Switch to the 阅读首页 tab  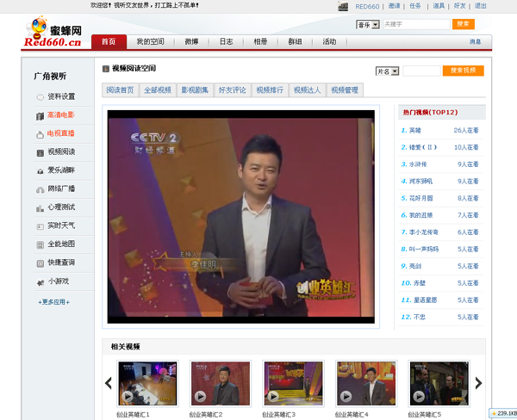coord(121,90)
